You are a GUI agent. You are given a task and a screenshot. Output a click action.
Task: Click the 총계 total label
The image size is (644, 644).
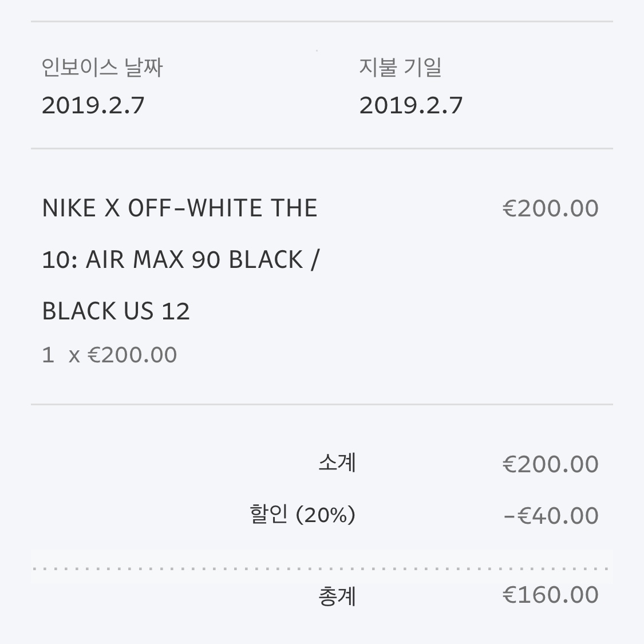337,596
